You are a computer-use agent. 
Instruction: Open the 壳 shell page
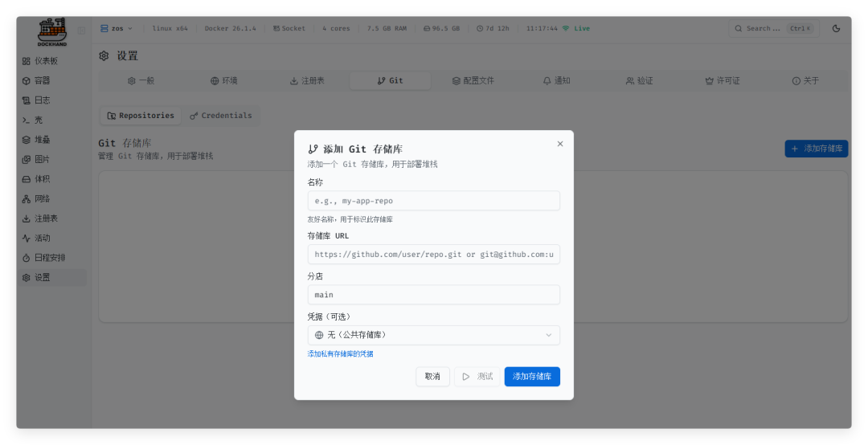tap(51, 120)
